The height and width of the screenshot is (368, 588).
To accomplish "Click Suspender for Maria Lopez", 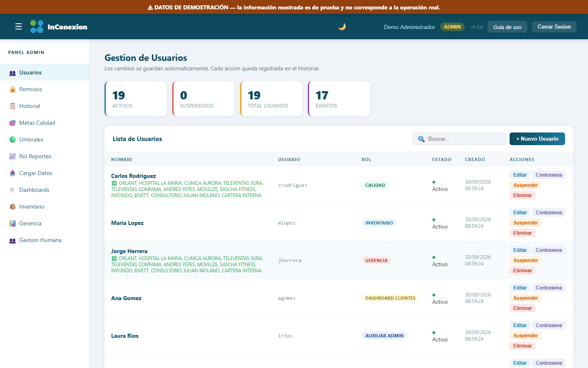I will pyautogui.click(x=526, y=223).
